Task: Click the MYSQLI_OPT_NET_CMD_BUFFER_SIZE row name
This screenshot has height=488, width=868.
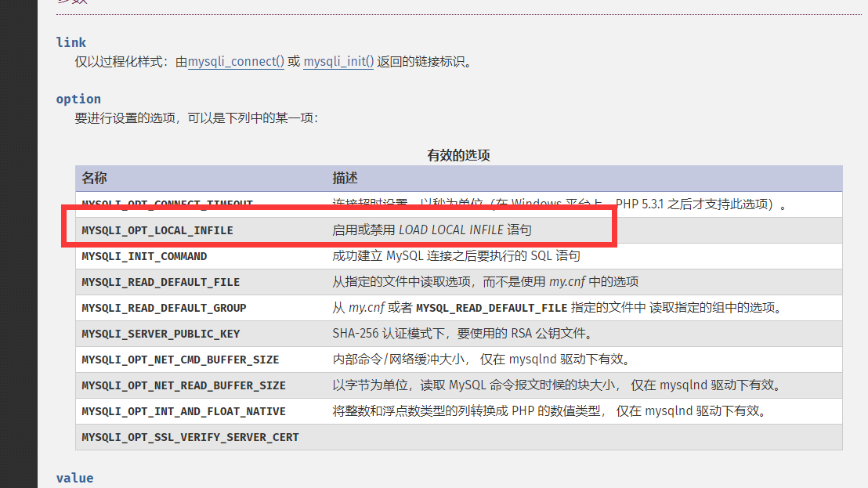Action: pos(180,360)
